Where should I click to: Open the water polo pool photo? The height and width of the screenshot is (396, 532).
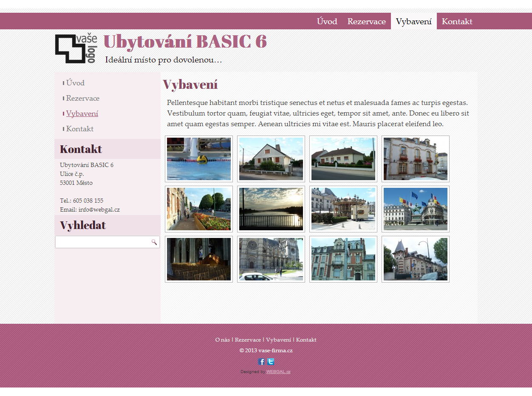click(x=199, y=159)
